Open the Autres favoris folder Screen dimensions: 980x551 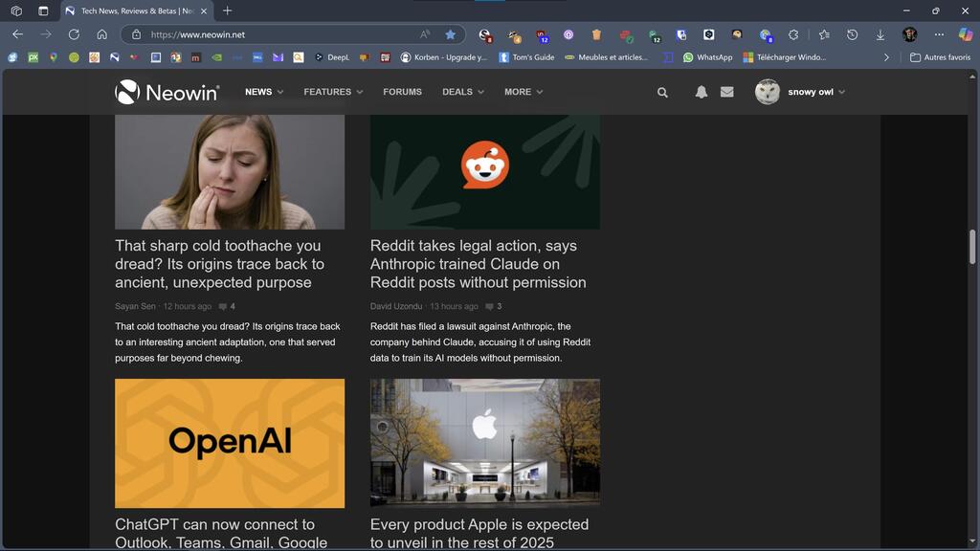click(x=940, y=56)
